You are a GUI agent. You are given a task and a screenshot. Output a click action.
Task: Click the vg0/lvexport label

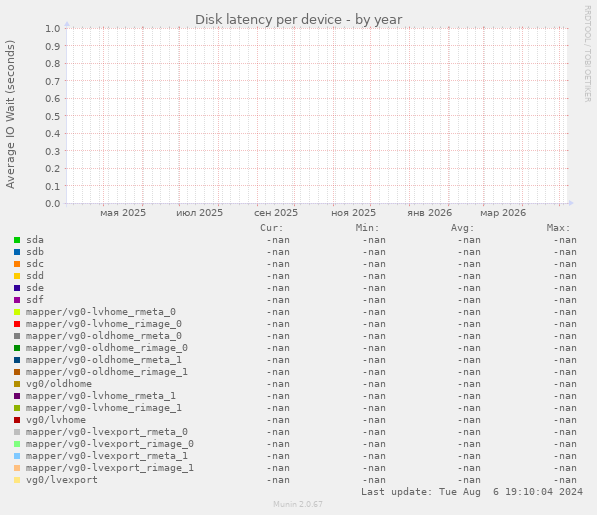tap(62, 480)
